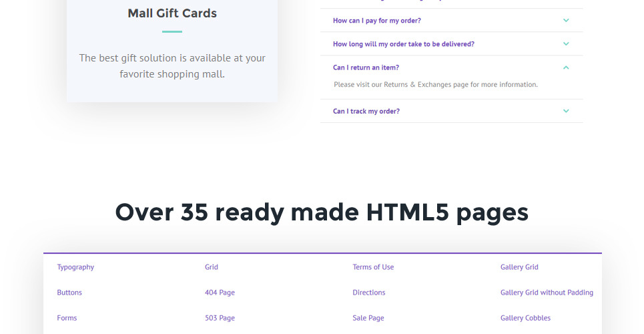The image size is (644, 334).
Task: Open the Gallery Grid link
Action: pos(519,267)
